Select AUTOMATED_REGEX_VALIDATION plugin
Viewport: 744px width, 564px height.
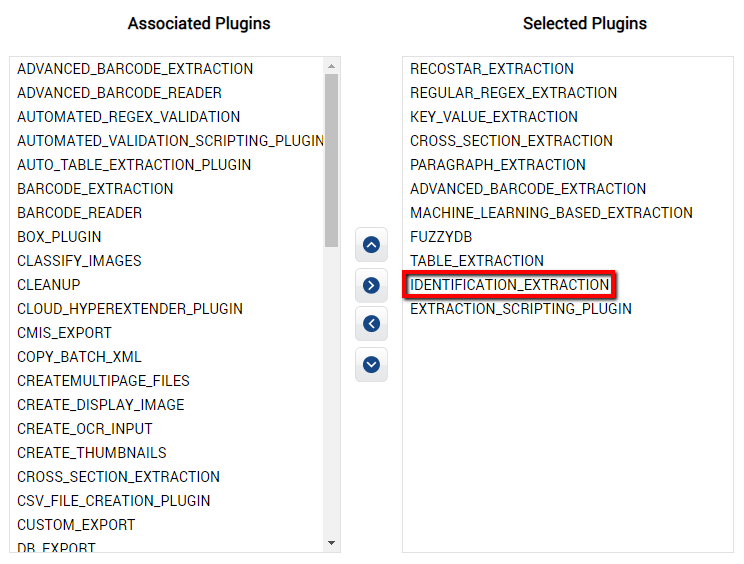pos(128,117)
